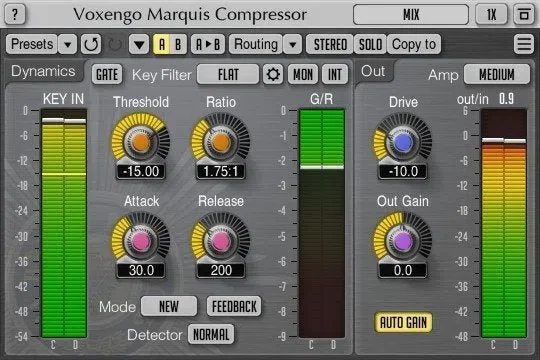Switch to the Out tab
540x360 pixels.
(373, 71)
